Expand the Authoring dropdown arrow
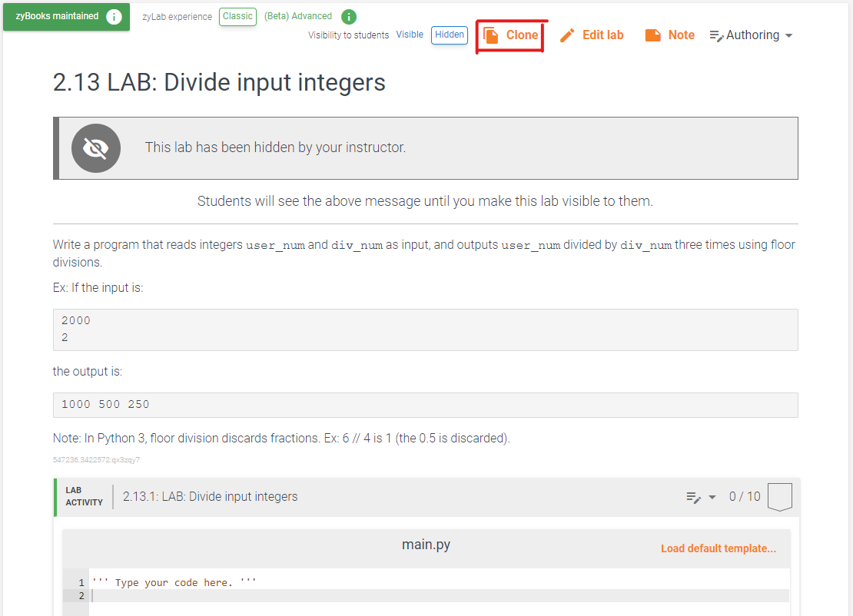This screenshot has width=853, height=616. [x=788, y=36]
